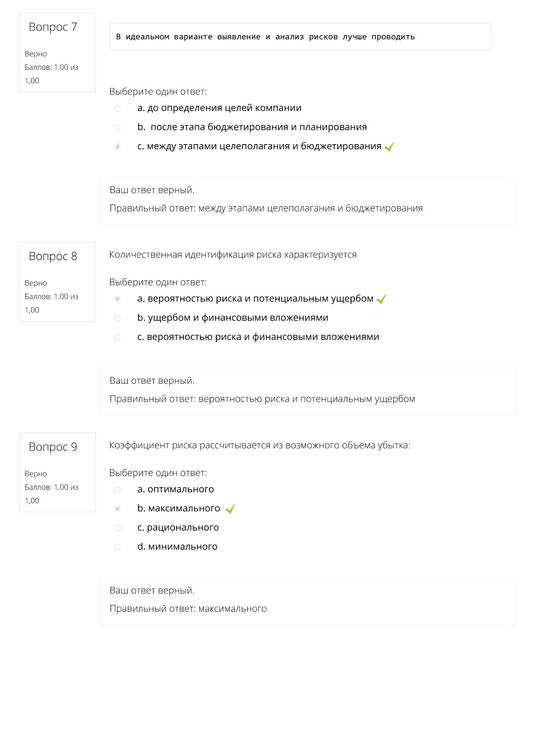
Task: Select radio option 'до определения целей компании'
Action: pyautogui.click(x=117, y=108)
